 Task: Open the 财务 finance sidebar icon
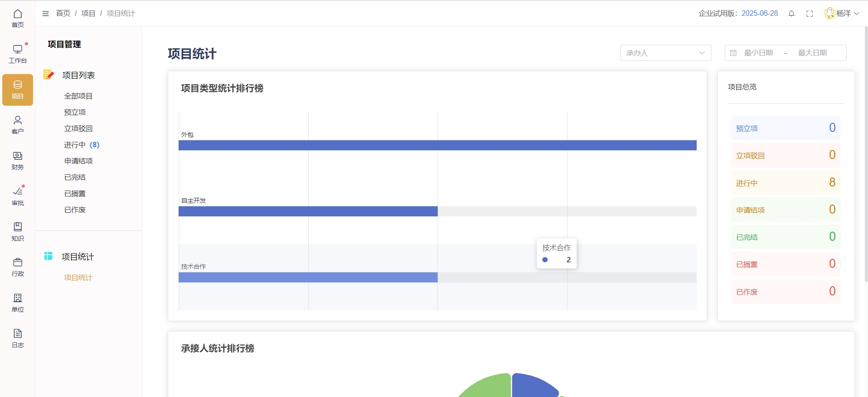[x=18, y=160]
